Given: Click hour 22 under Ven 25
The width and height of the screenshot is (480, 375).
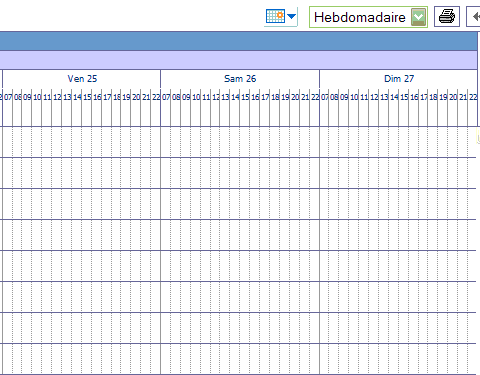Looking at the screenshot, I should coord(156,97).
